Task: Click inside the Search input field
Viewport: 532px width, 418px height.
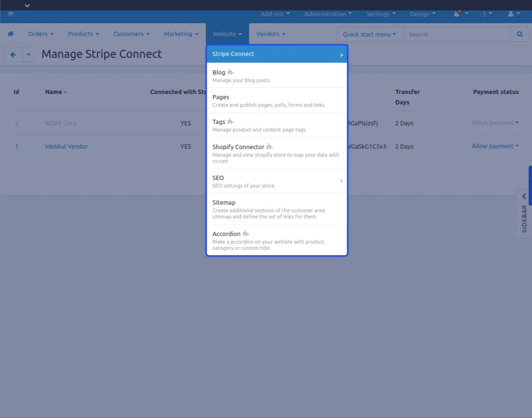Action: (x=458, y=34)
